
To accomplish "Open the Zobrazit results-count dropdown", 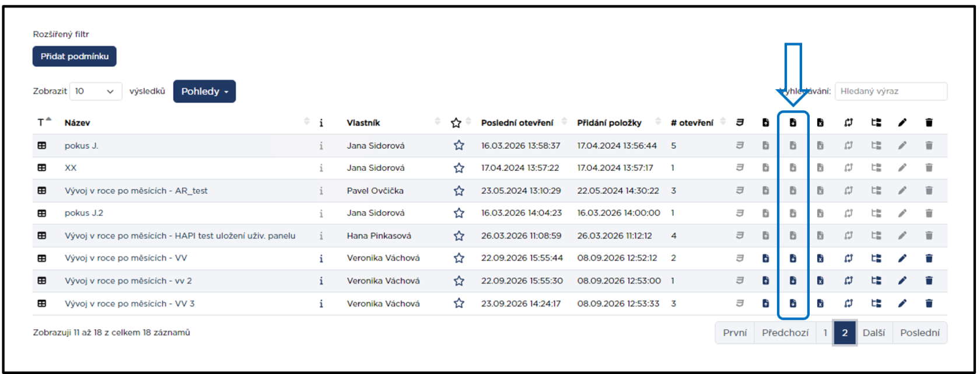I will [96, 91].
